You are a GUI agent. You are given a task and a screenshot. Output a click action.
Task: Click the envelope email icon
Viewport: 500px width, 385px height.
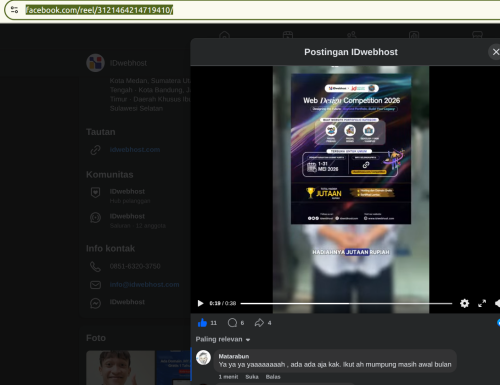(95, 285)
